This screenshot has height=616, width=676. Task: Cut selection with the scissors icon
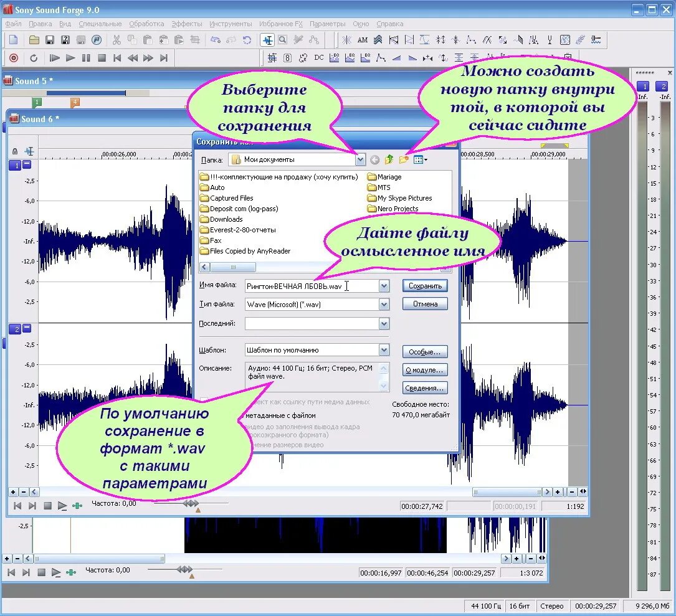pos(117,40)
